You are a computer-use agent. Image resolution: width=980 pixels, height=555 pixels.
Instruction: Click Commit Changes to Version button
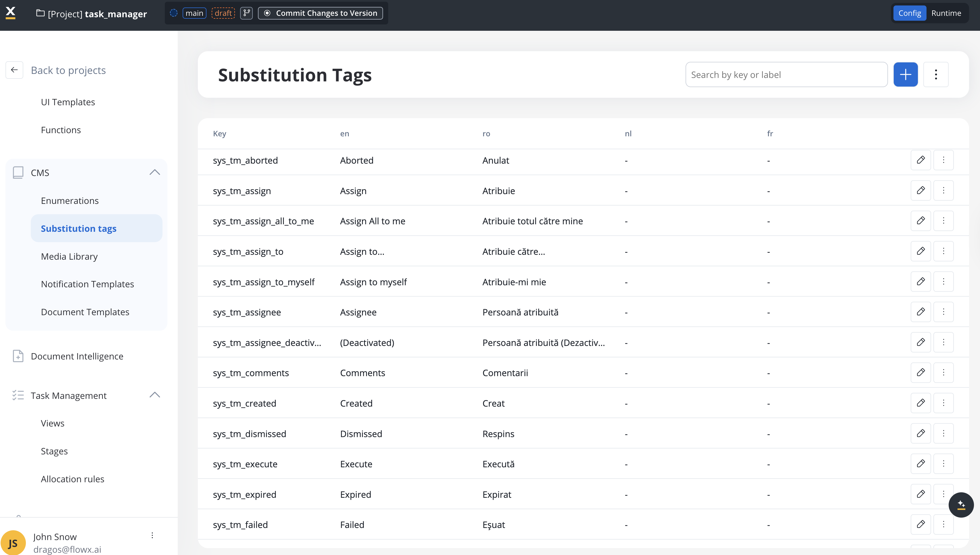(321, 13)
